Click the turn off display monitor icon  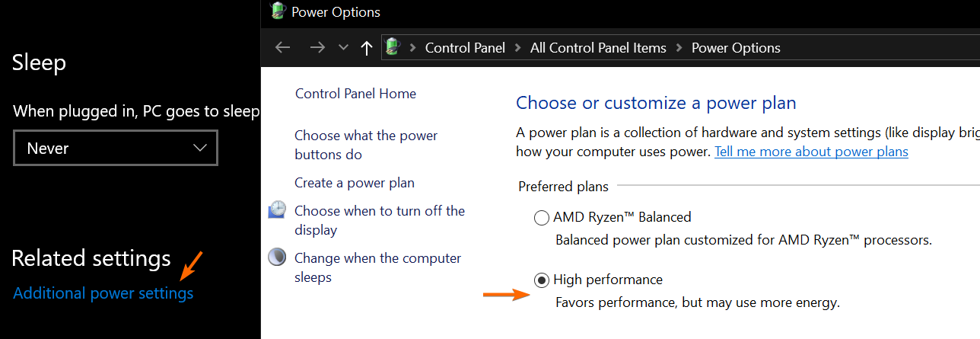pos(278,210)
